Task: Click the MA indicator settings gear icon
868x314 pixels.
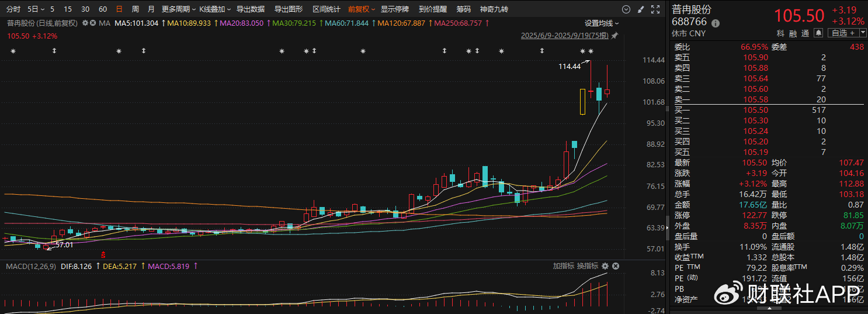Action: click(x=85, y=23)
